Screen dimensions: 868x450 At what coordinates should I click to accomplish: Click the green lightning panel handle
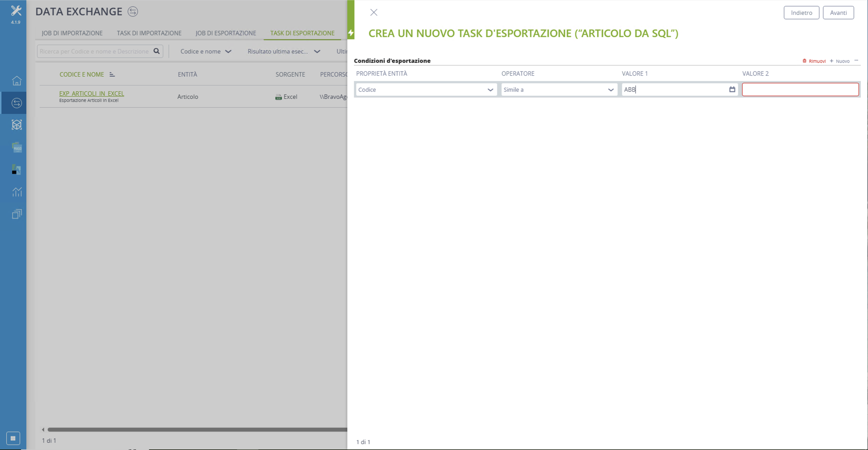point(351,33)
